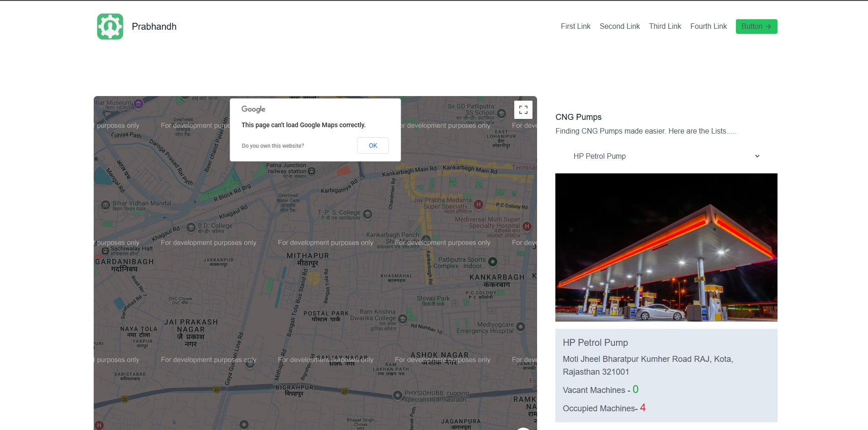Open the HP Petrol Pump dropdown
Viewport: 868px width, 430px height.
tap(666, 156)
